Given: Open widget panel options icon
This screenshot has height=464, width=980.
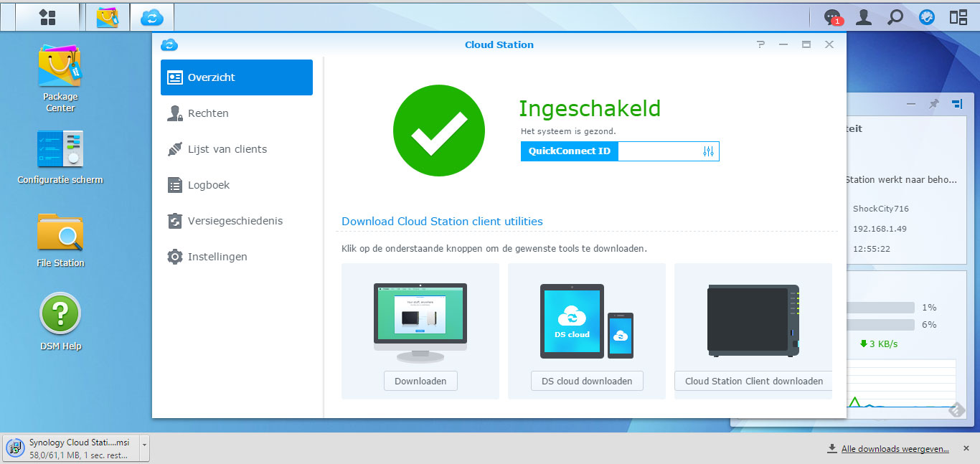Looking at the screenshot, I should coord(956,104).
